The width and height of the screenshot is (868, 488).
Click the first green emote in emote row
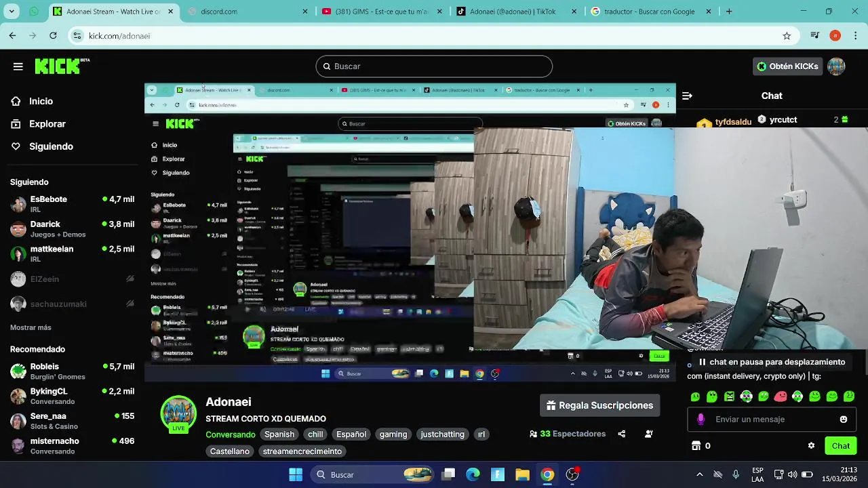pos(695,396)
